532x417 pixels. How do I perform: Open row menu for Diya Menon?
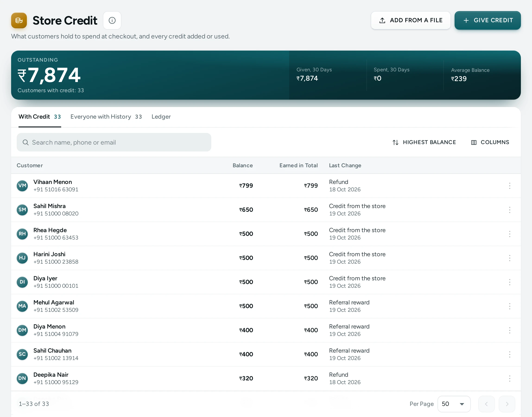pos(510,330)
